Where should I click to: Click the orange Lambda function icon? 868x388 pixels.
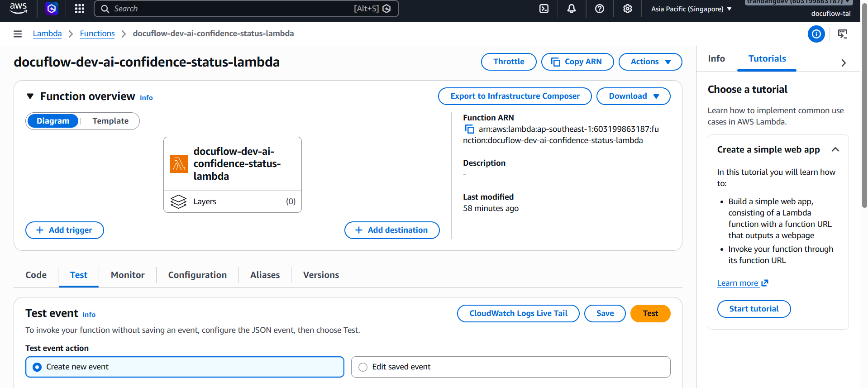(x=179, y=164)
